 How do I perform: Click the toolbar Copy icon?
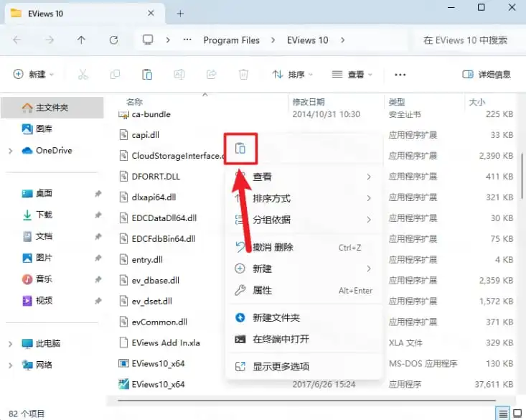(x=115, y=74)
